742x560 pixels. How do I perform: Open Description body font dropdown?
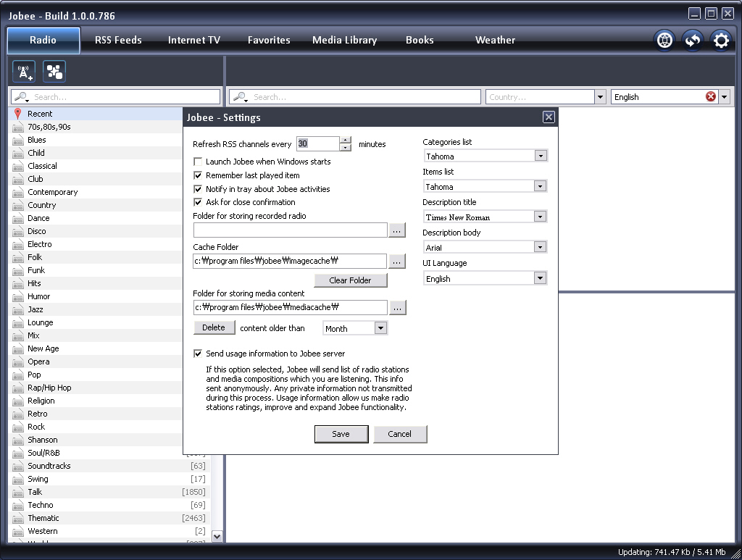[540, 247]
